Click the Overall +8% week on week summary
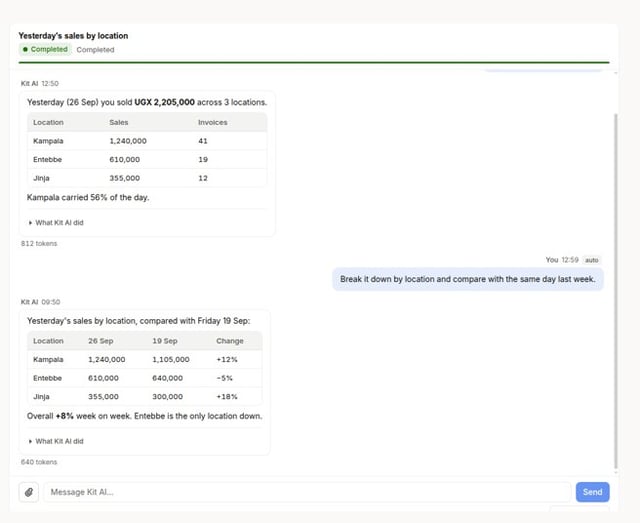This screenshot has height=523, width=640. [144, 416]
